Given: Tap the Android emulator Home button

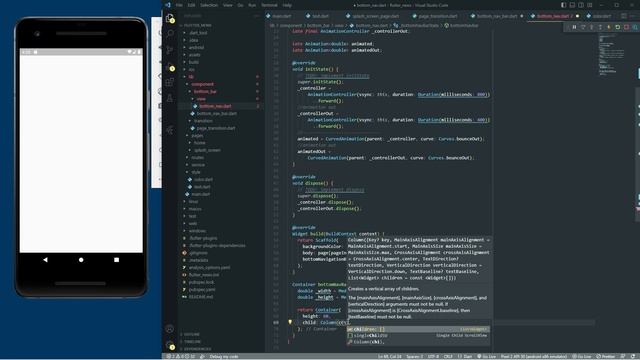Looking at the screenshot, I should pos(81,260).
